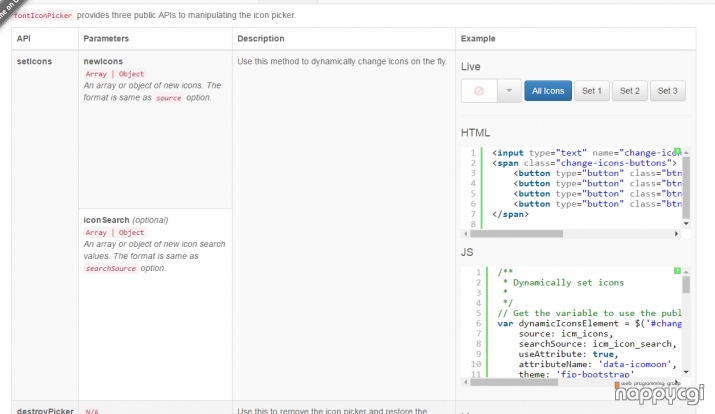The height and width of the screenshot is (414, 715).
Task: Click the closing span tag on line 7
Action: [x=510, y=214]
